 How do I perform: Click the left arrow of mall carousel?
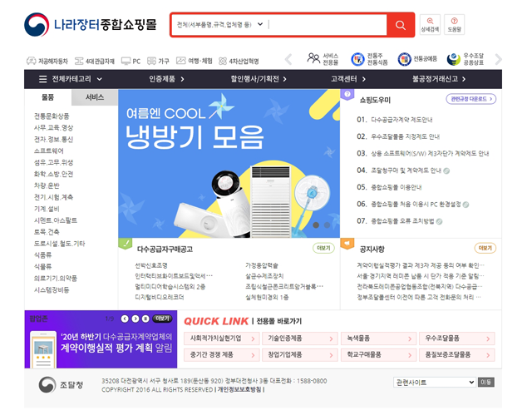coord(288,59)
